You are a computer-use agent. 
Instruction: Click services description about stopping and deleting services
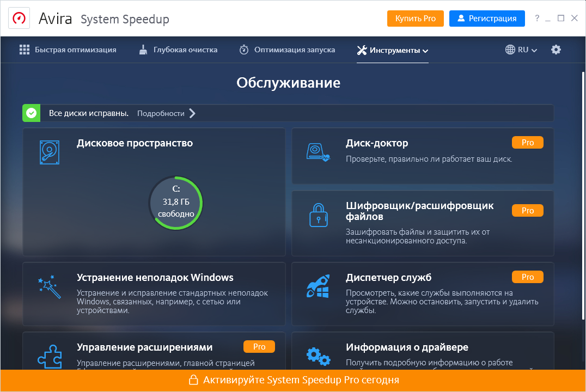442,302
